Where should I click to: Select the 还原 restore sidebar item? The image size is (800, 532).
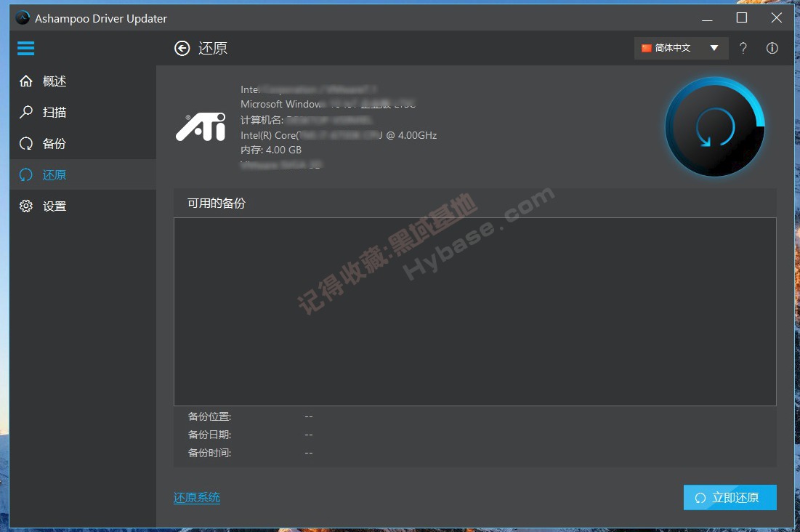83,174
